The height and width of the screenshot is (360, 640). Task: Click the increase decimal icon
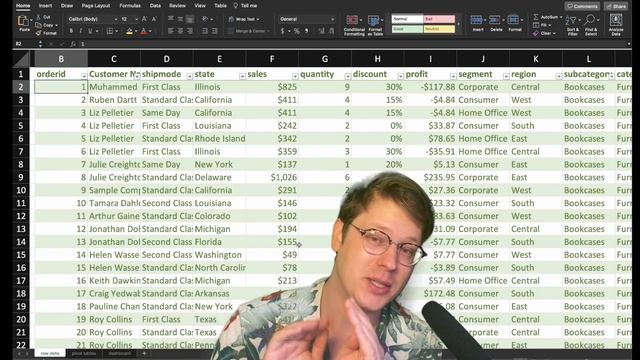tap(321, 31)
